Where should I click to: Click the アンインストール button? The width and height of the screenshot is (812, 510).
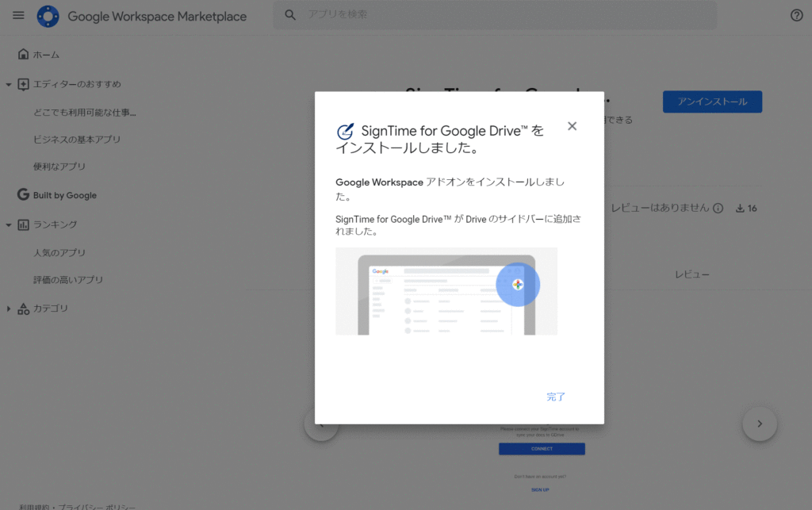(712, 102)
